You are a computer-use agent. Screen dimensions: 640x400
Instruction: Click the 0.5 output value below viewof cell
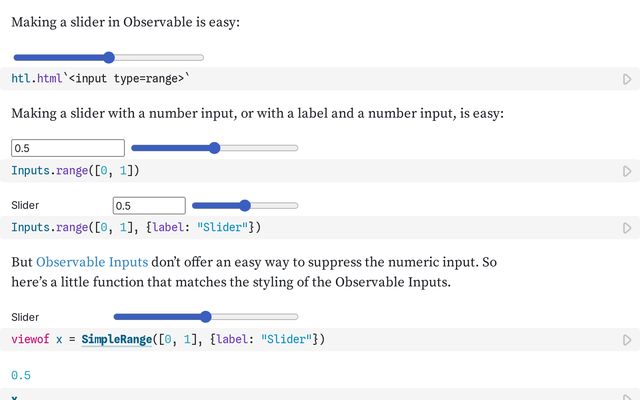point(21,376)
